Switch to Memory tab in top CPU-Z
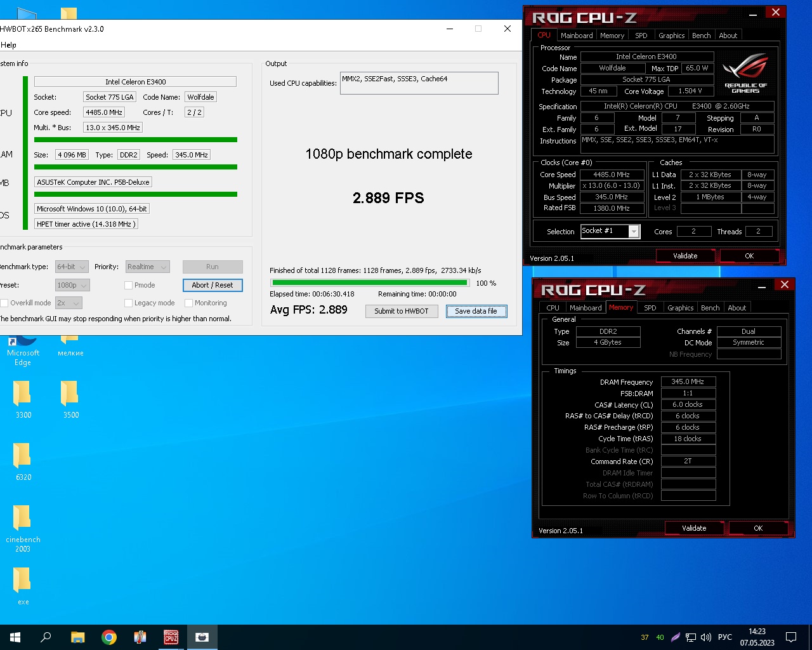812x650 pixels. pos(612,36)
